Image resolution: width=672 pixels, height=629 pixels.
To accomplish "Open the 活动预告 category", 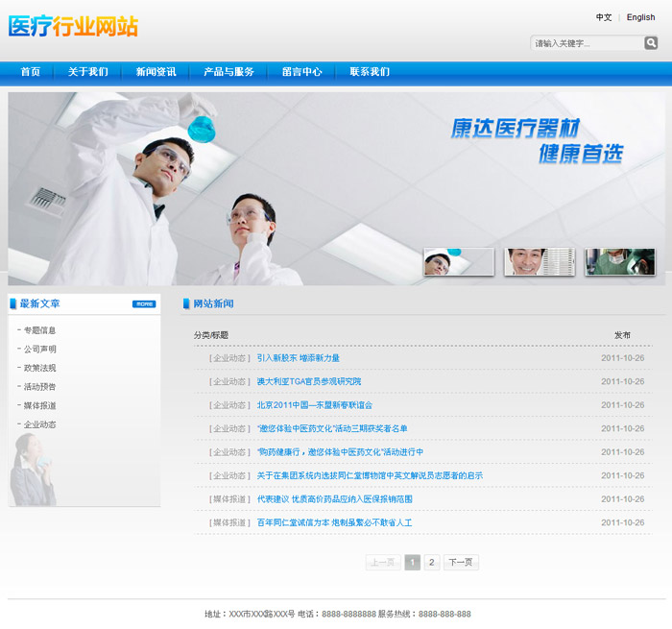I will pos(39,387).
